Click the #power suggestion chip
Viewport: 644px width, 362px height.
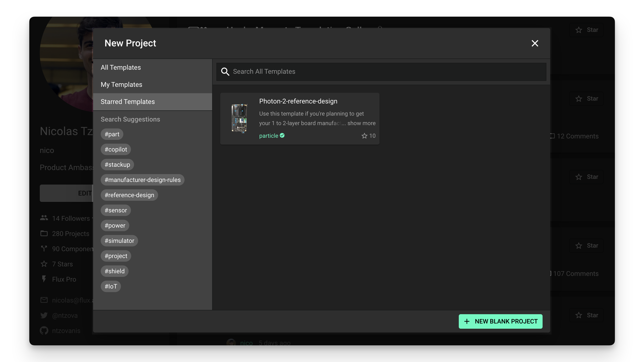click(x=115, y=225)
